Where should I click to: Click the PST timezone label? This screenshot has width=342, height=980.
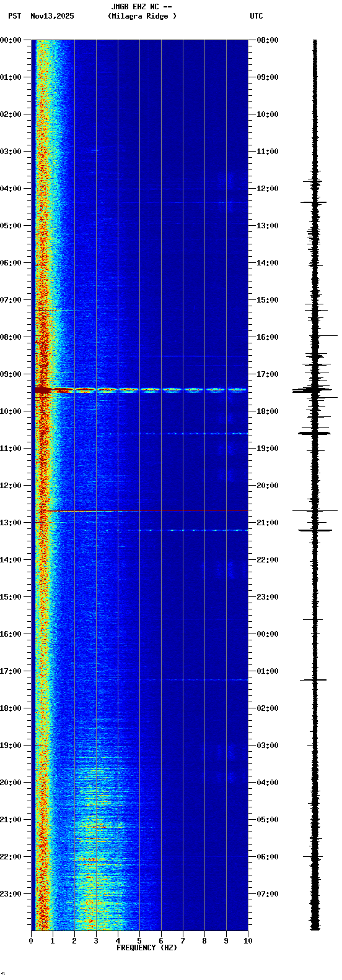click(14, 16)
